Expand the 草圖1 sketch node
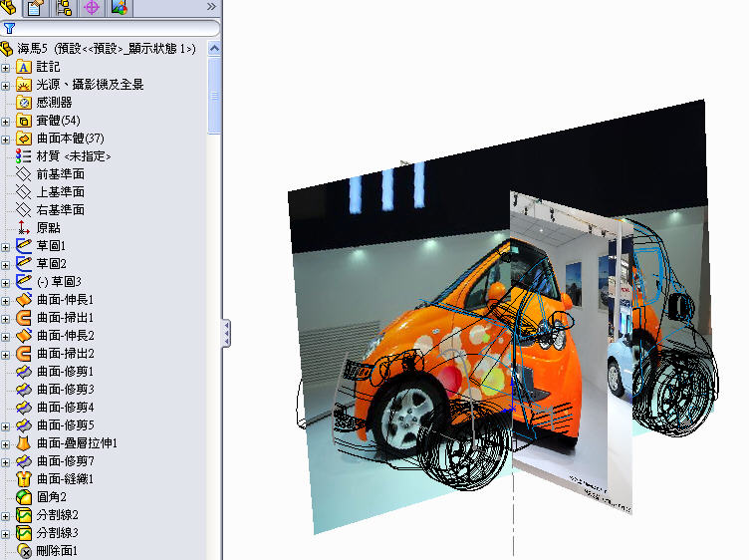749x560 pixels. 5,247
